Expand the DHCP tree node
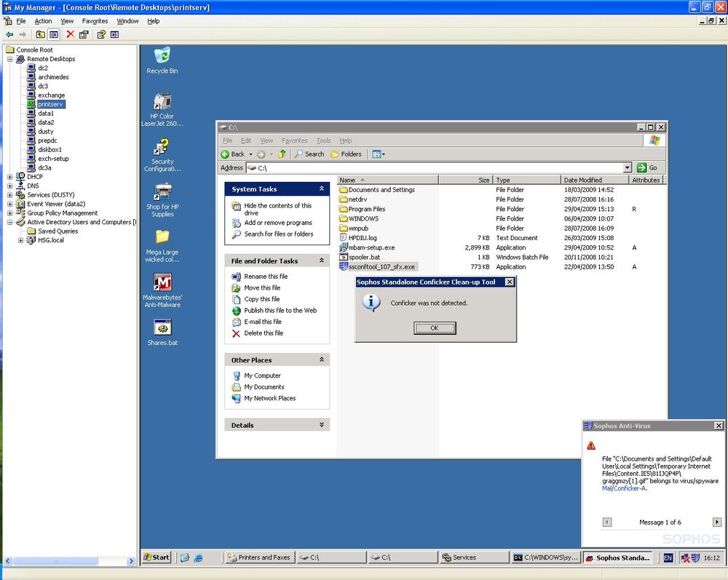Image resolution: width=728 pixels, height=580 pixels. pos(9,177)
